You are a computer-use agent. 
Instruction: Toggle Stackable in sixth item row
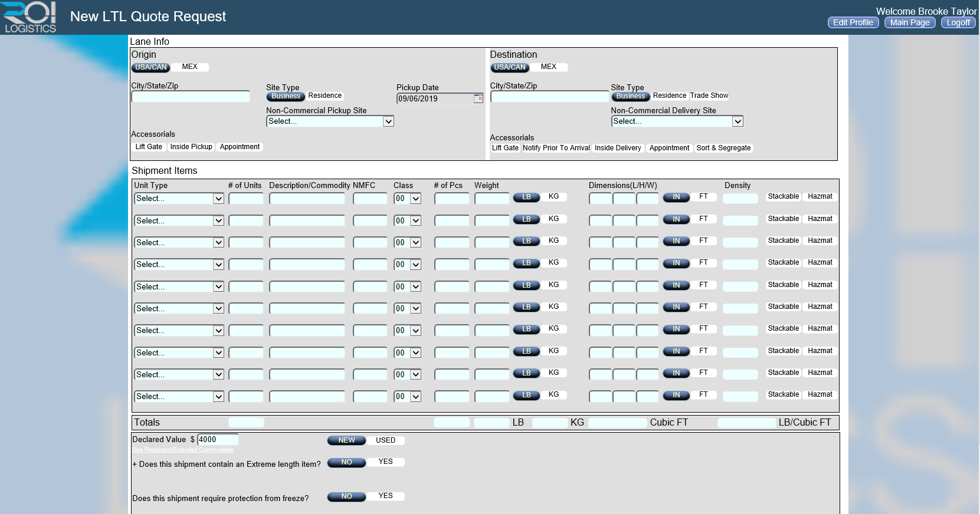pyautogui.click(x=784, y=307)
